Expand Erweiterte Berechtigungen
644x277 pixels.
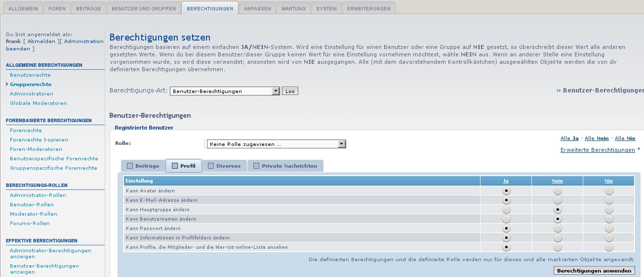pos(598,150)
